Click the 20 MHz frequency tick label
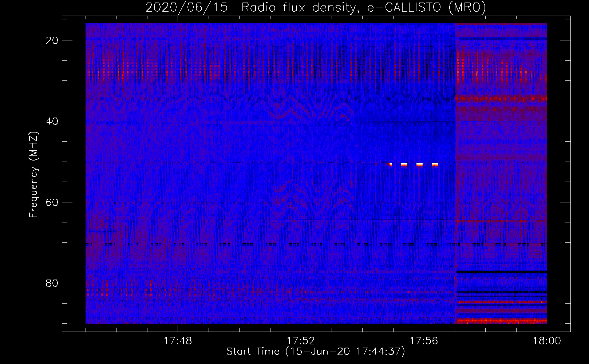 point(52,40)
